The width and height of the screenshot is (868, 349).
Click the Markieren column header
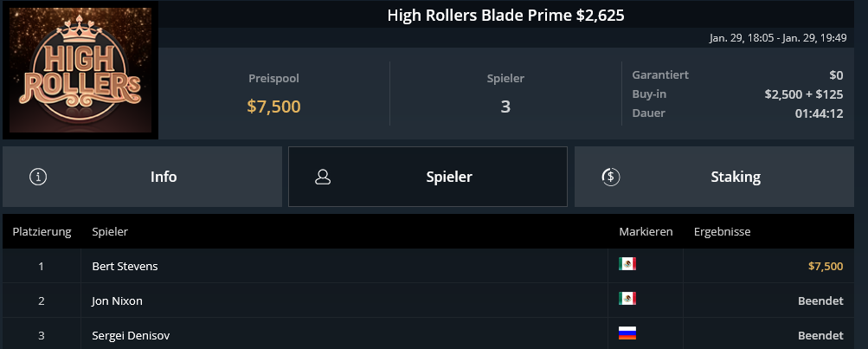pos(646,231)
